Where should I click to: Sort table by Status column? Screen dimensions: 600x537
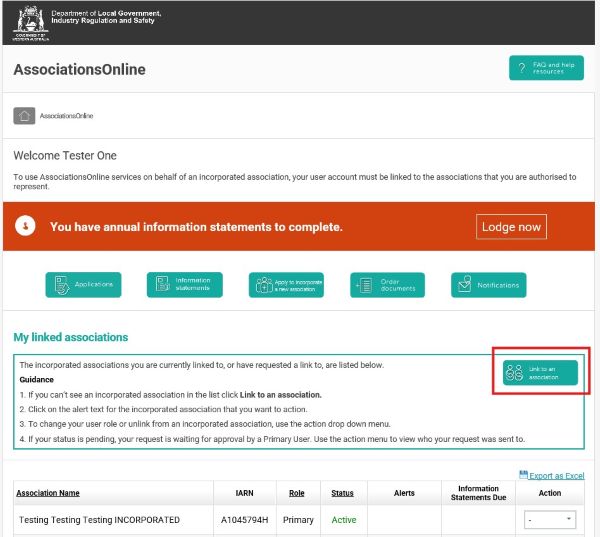(342, 493)
